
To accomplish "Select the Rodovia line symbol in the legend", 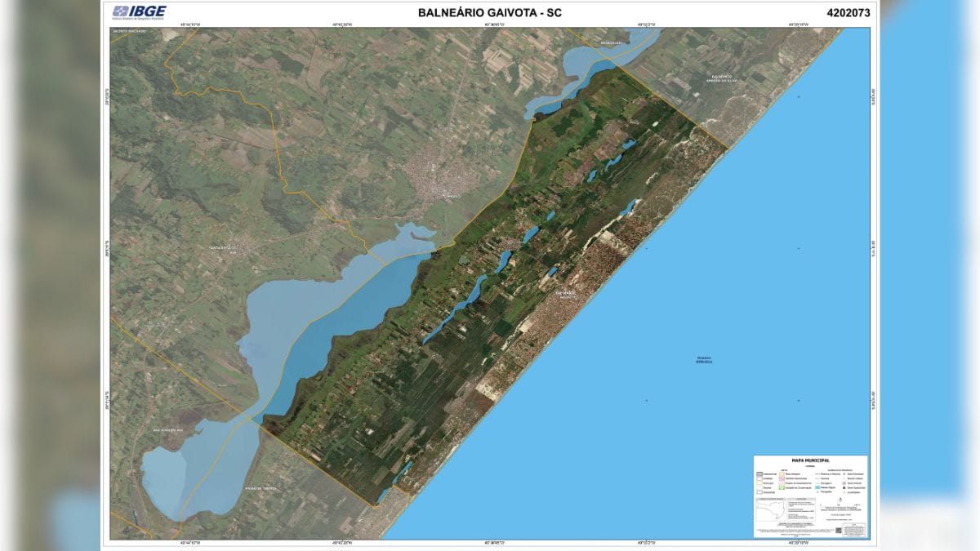I will click(x=817, y=473).
